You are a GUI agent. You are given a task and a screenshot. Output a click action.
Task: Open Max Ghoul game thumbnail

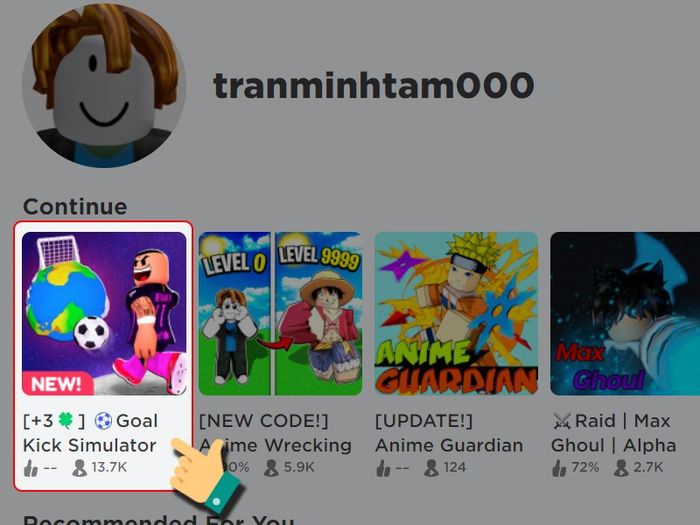click(x=625, y=313)
